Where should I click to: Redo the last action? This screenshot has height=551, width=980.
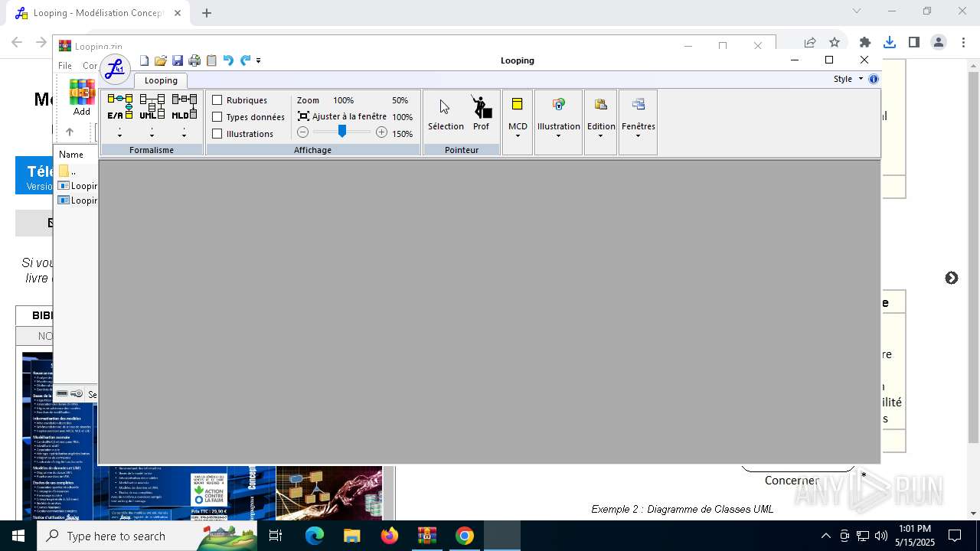pyautogui.click(x=245, y=60)
